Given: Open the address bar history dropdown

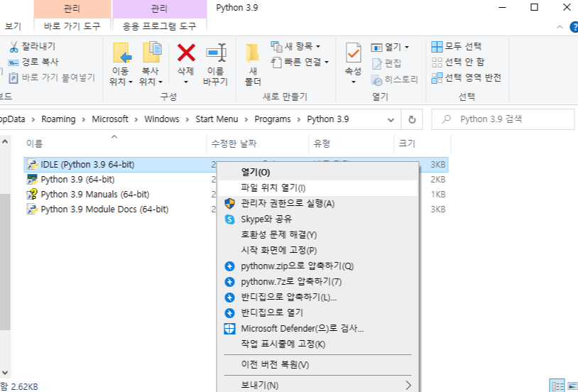Looking at the screenshot, I should pos(391,119).
